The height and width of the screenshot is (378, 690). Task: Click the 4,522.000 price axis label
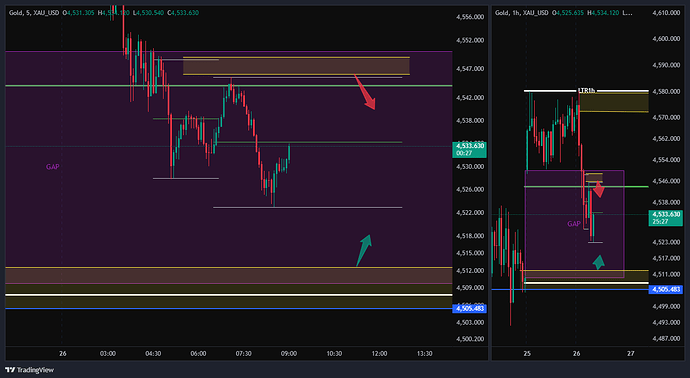pyautogui.click(x=470, y=213)
